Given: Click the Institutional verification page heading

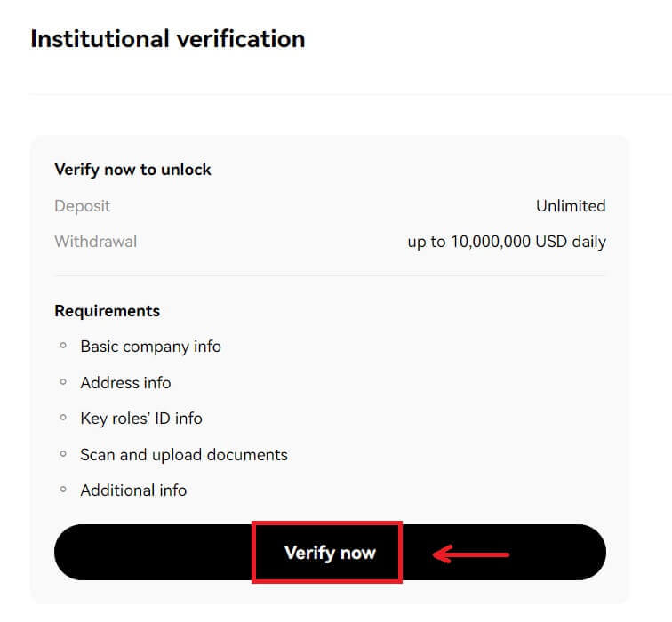Looking at the screenshot, I should click(167, 39).
